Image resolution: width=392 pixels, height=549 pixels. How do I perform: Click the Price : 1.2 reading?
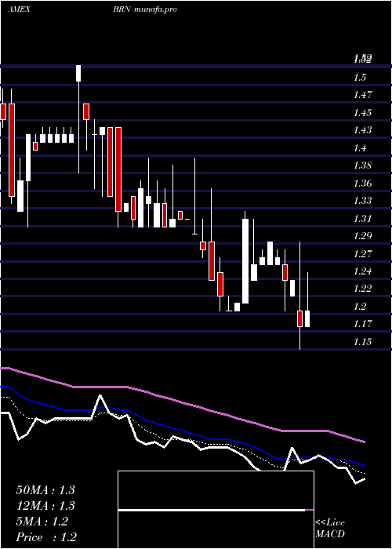click(x=46, y=536)
